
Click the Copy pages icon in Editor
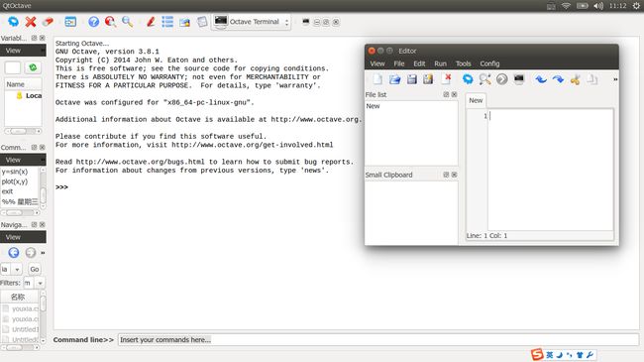(591, 79)
